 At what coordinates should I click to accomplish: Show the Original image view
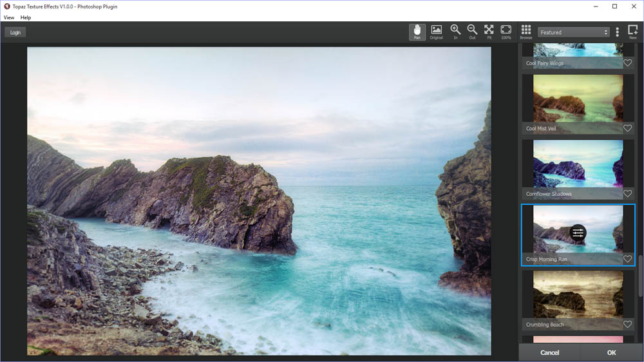(x=436, y=32)
